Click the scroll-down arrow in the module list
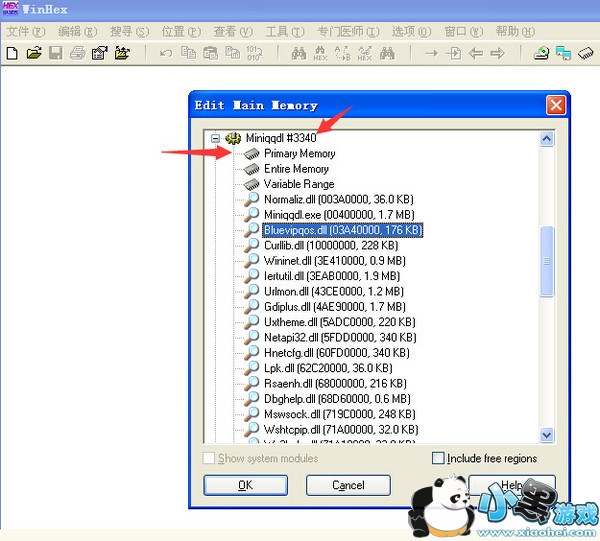The image size is (600, 541). tap(547, 435)
